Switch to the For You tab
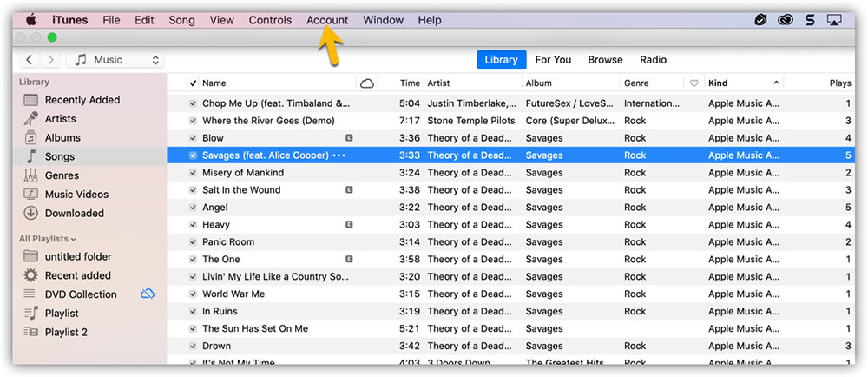The image size is (868, 377). [553, 60]
